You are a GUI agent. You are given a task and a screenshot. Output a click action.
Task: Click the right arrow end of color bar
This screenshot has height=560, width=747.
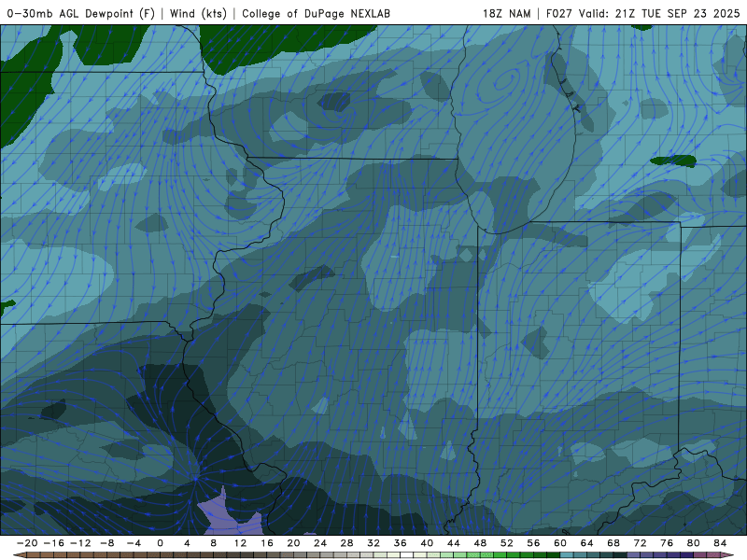(728, 555)
